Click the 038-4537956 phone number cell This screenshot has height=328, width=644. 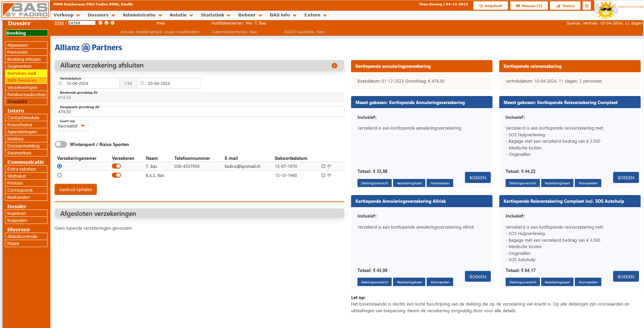pyautogui.click(x=187, y=166)
